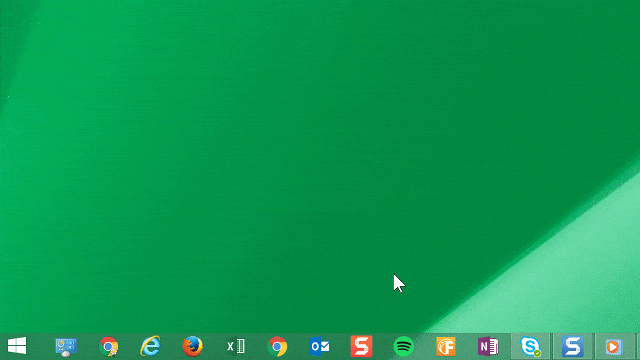This screenshot has height=360, width=640.
Task: Open the orange F application icon
Action: pos(446,347)
